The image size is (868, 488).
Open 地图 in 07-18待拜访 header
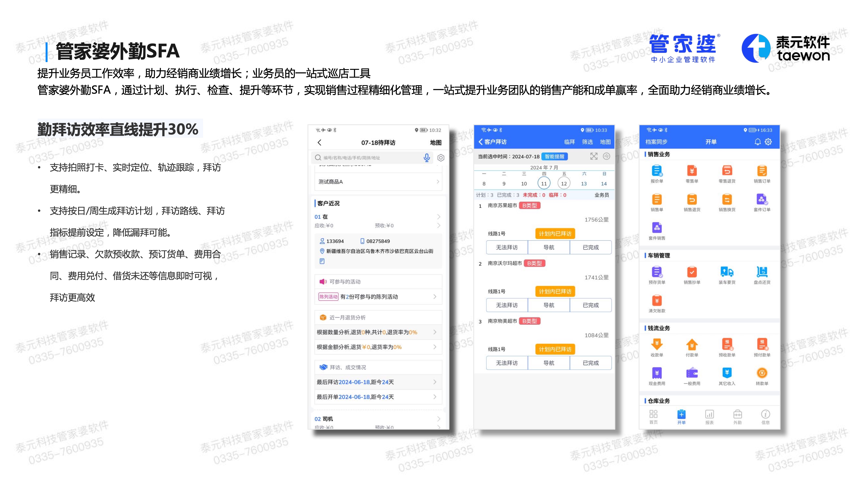click(x=436, y=143)
